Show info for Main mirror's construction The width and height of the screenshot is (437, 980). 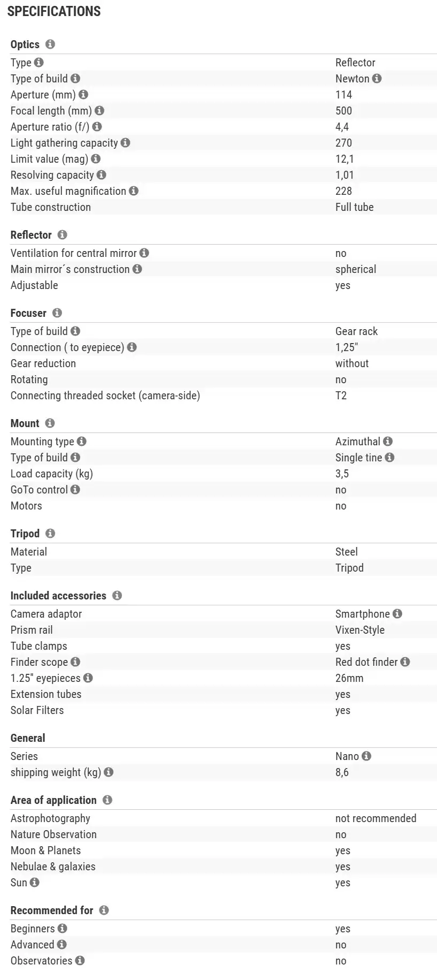pyautogui.click(x=137, y=269)
